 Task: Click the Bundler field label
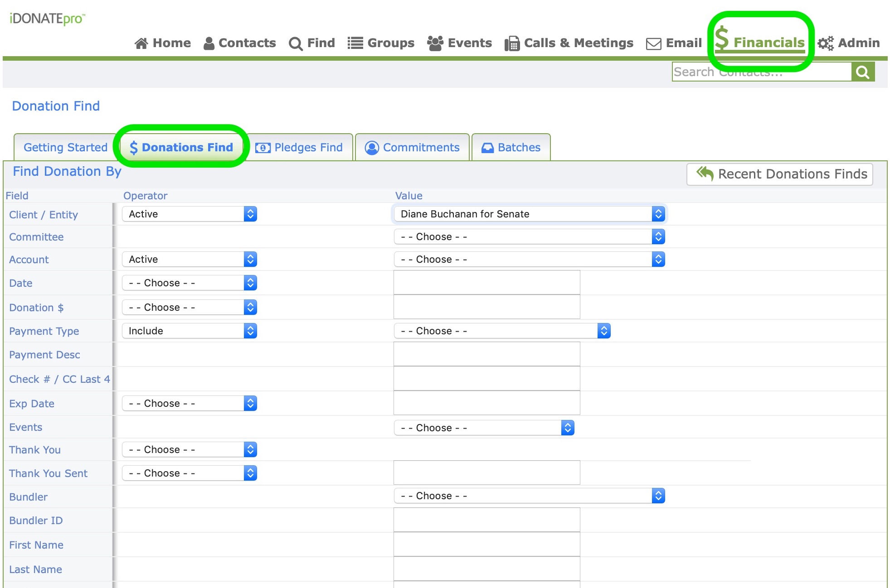[28, 497]
